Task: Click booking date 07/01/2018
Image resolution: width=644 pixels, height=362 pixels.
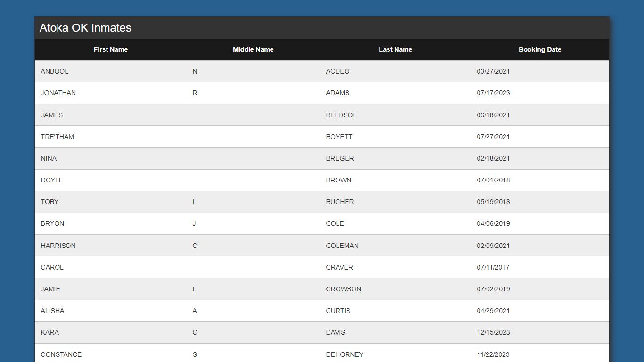Action: point(493,180)
